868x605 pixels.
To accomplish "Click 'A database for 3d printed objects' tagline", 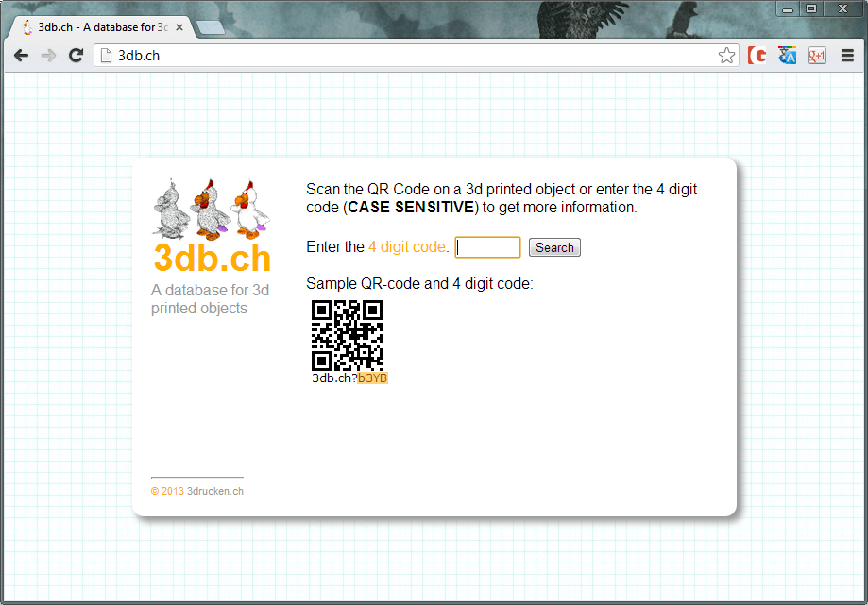I will (210, 299).
